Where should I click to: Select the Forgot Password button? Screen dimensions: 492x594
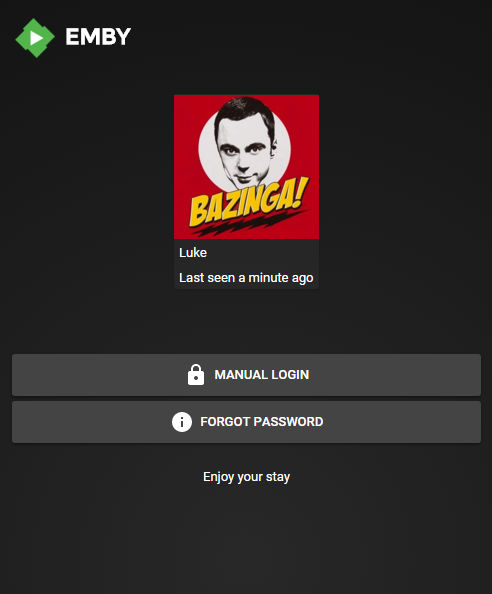pos(246,422)
